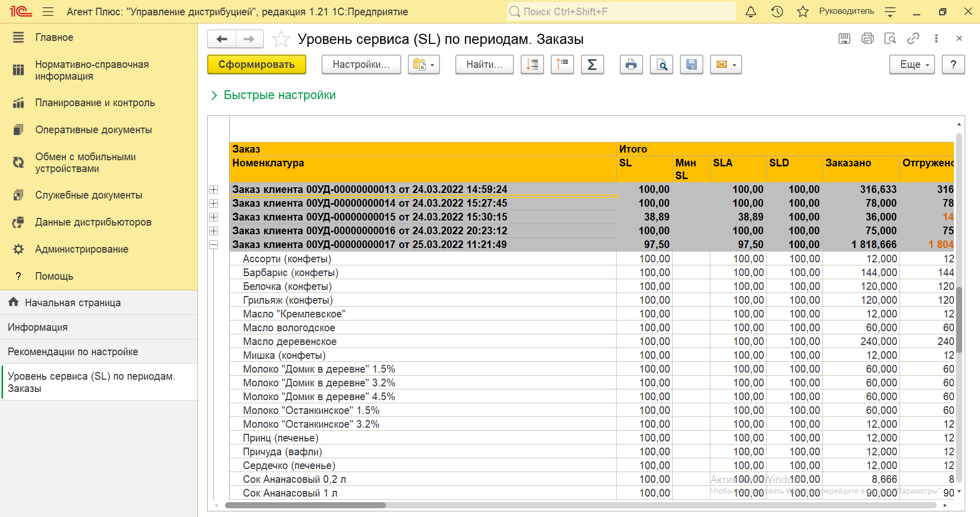The width and height of the screenshot is (980, 517).
Task: Print the report with the printer icon
Action: tap(631, 64)
